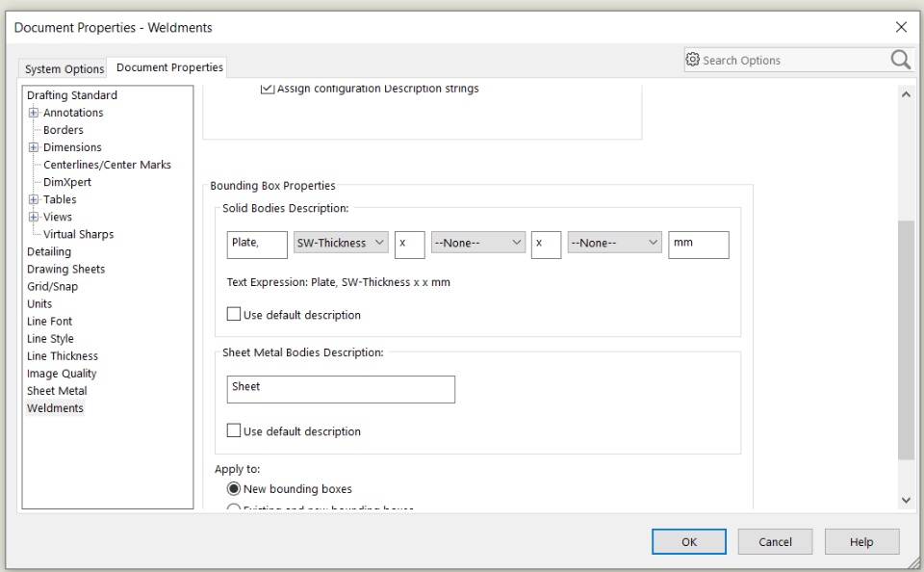This screenshot has width=924, height=572.
Task: Click the Cancel button
Action: pos(775,542)
